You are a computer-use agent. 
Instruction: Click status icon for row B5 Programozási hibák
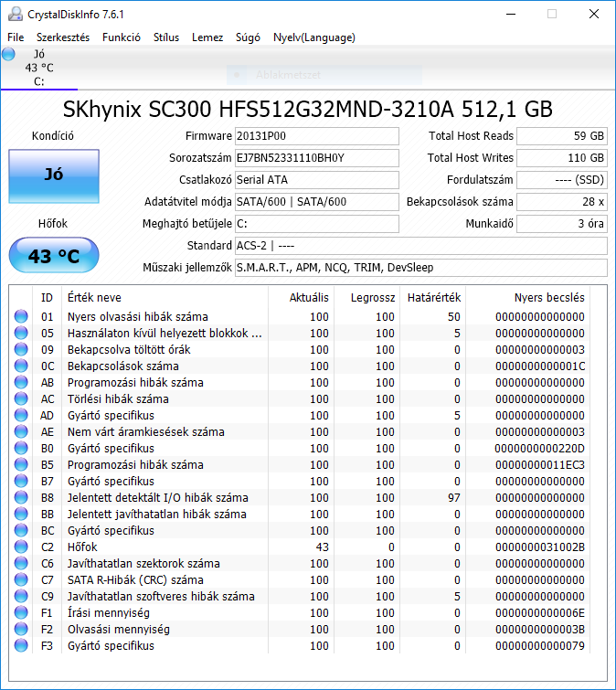click(x=21, y=464)
